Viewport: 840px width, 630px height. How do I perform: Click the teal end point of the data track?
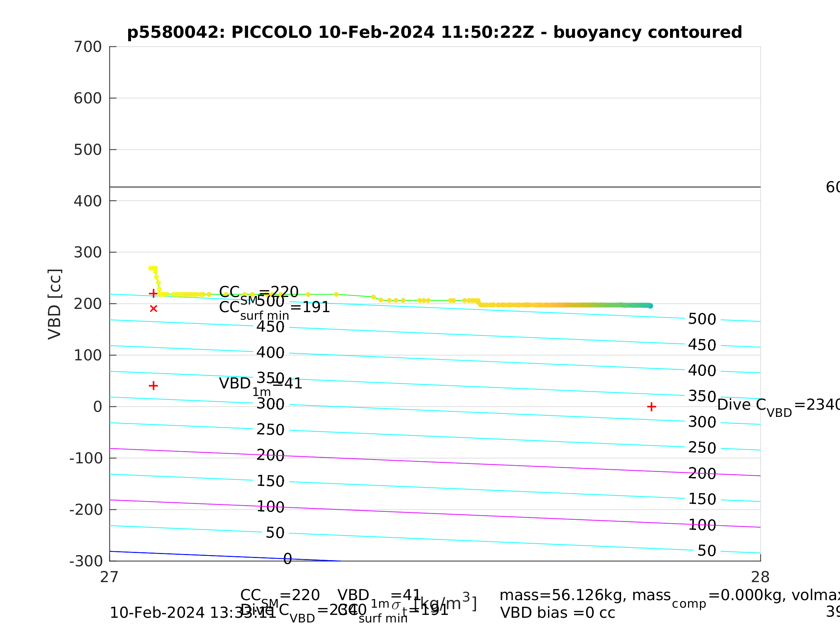point(650,306)
